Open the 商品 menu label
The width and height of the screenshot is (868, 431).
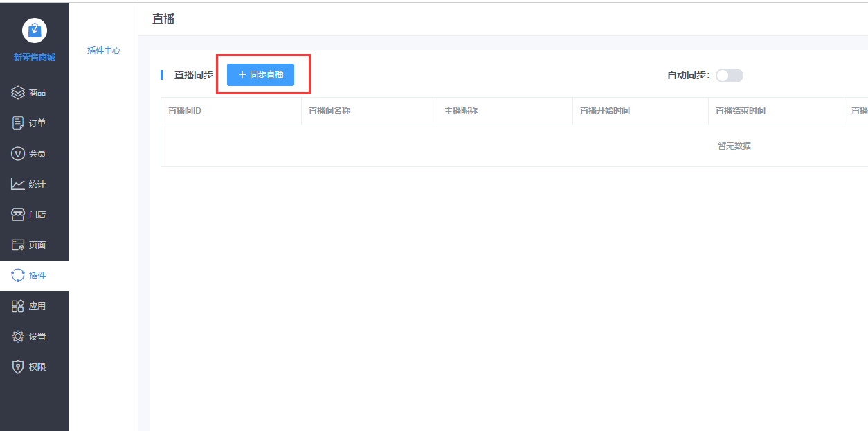point(37,92)
